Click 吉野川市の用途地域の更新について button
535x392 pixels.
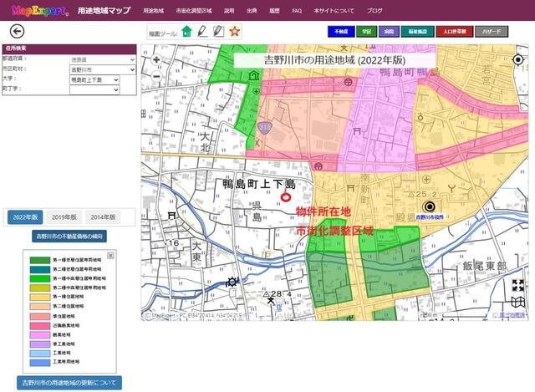coord(70,382)
